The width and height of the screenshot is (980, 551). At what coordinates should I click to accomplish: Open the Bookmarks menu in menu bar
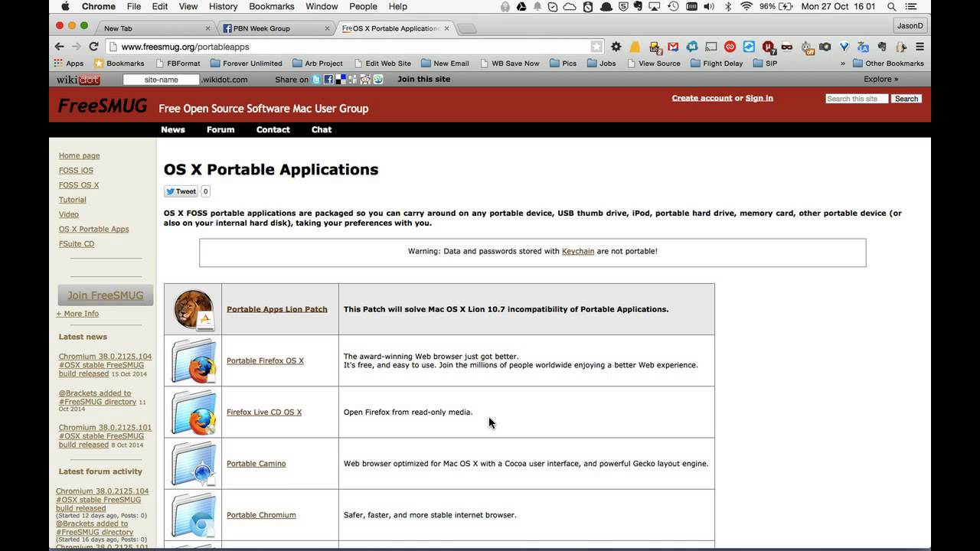[x=271, y=6]
